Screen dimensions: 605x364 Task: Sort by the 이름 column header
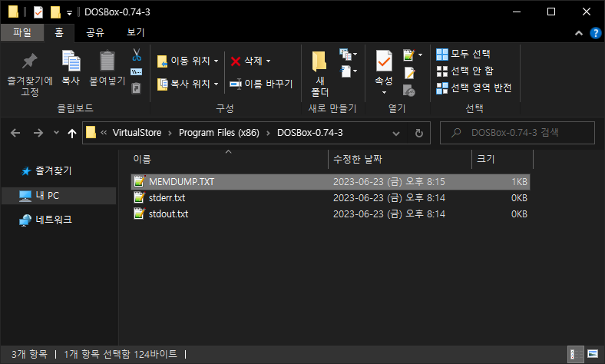coord(142,159)
